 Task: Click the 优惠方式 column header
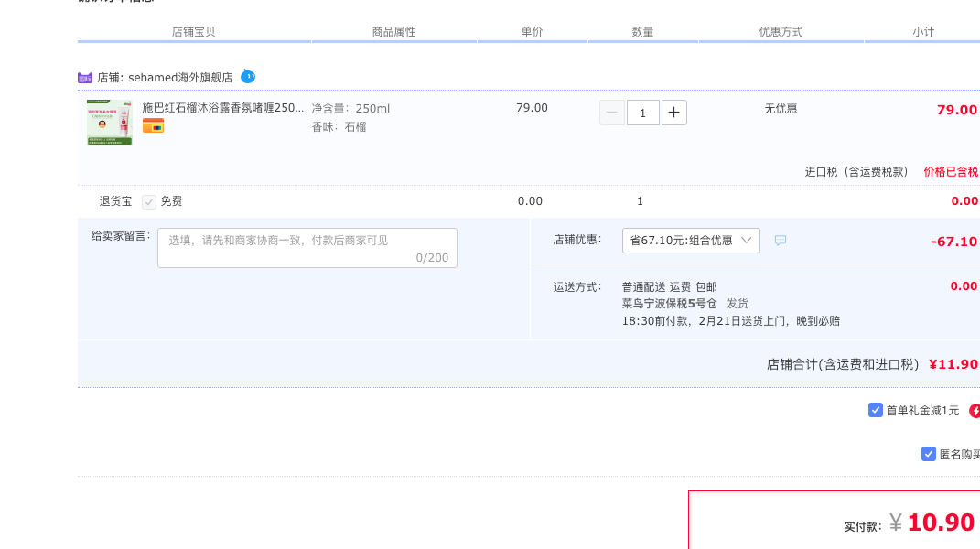click(x=781, y=32)
